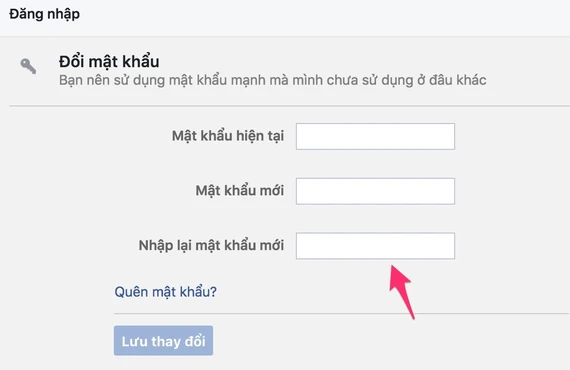The width and height of the screenshot is (570, 370).
Task: Click the Bạn nên sử dụng mật khẩu mạnh description
Action: (x=273, y=80)
